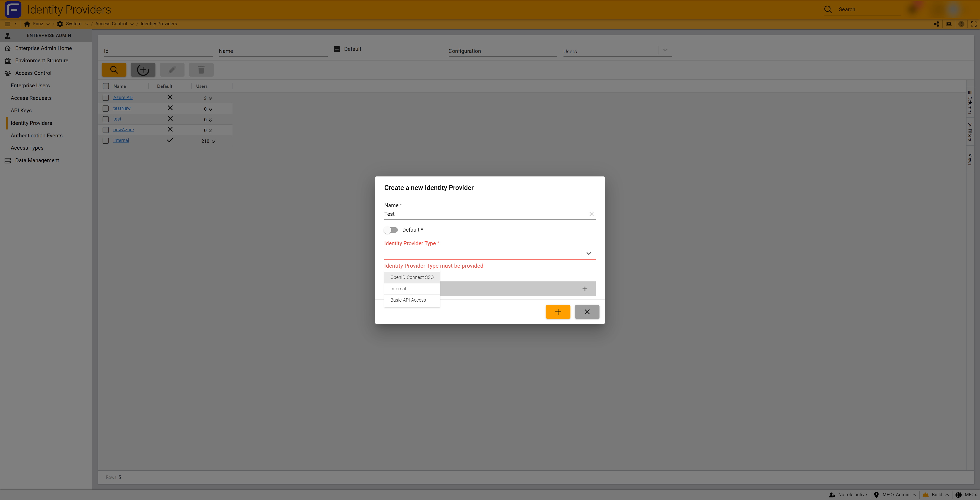Screen dimensions: 980x500
Task: Open Access Types in sidebar
Action: (27, 148)
